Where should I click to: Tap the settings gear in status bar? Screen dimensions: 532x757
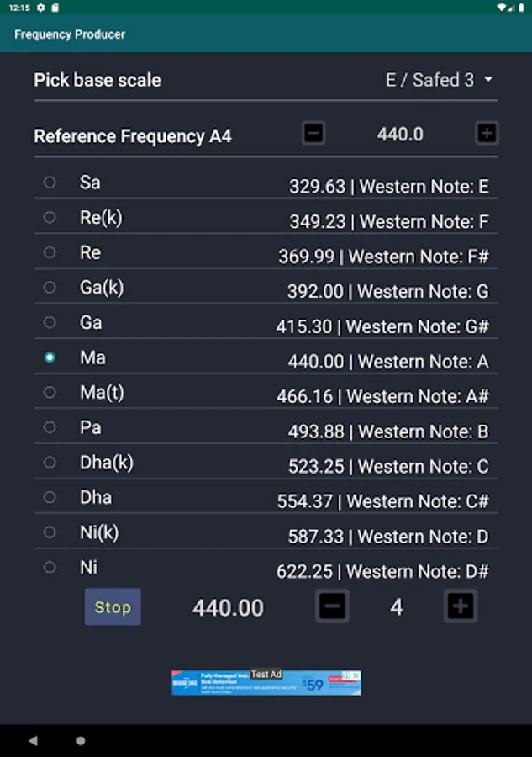point(40,7)
